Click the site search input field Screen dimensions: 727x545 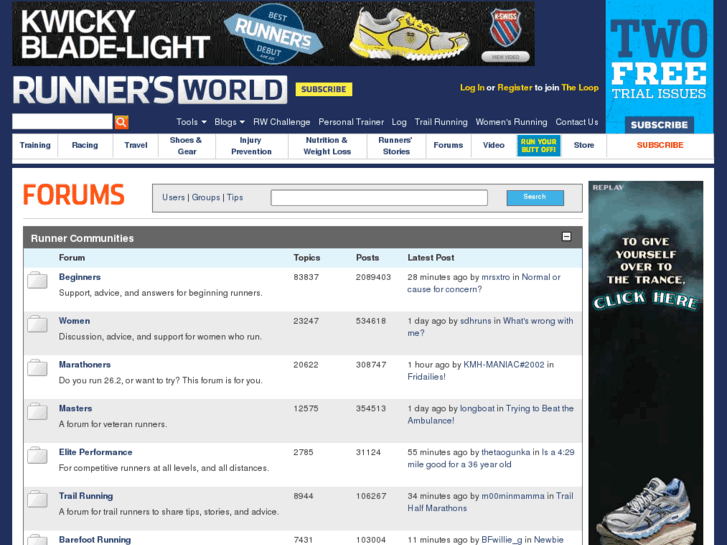point(63,122)
